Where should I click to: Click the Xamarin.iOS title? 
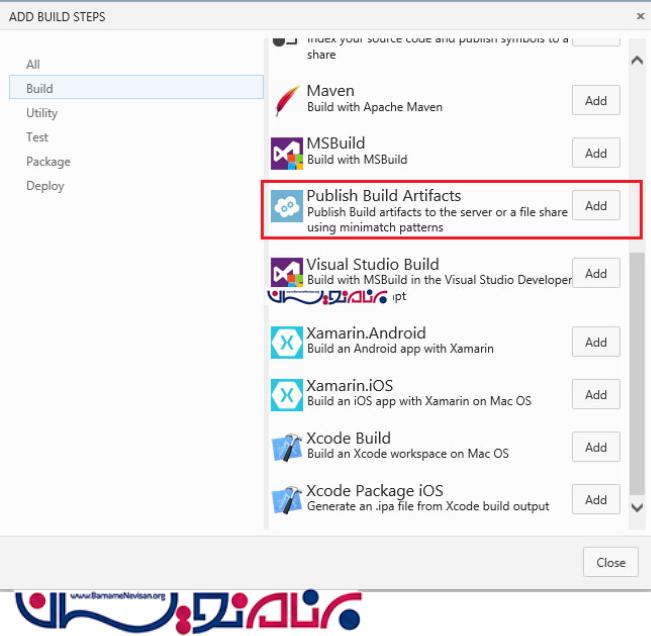tap(350, 385)
